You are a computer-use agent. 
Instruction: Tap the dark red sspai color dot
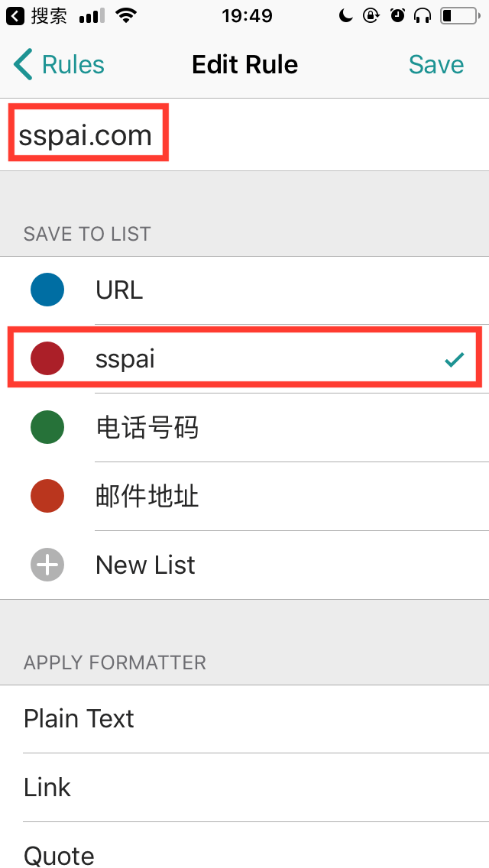(47, 359)
